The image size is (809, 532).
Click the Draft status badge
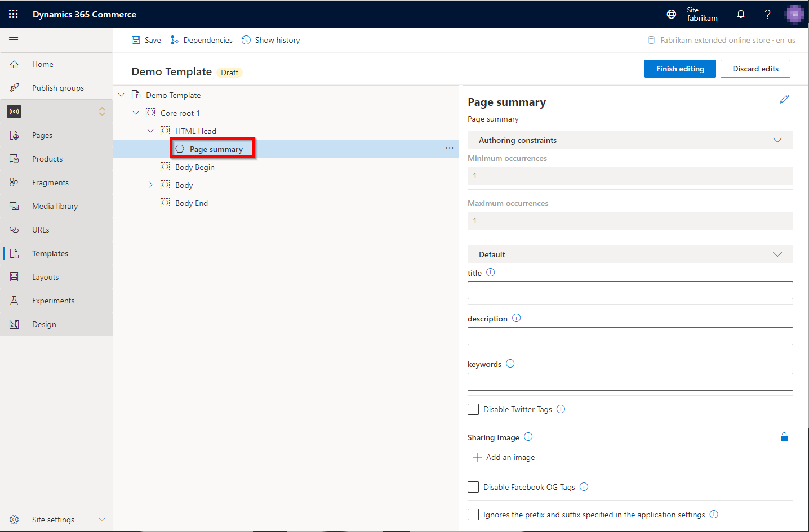tap(229, 73)
